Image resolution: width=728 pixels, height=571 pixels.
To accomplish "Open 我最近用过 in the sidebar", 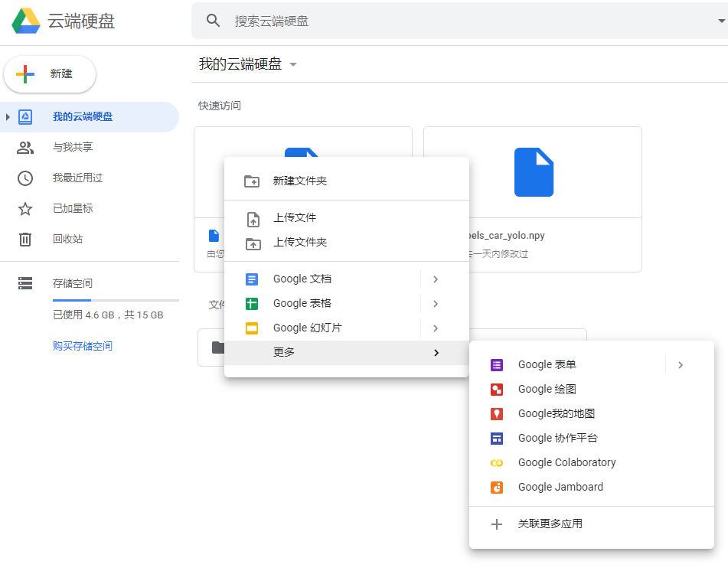I will 89,178.
